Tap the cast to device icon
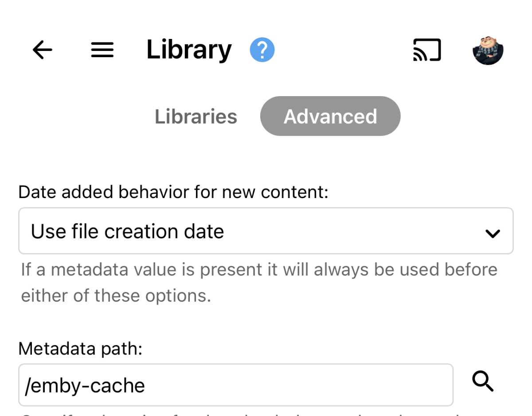Screen dimensions: 532x416 pyautogui.click(x=427, y=50)
